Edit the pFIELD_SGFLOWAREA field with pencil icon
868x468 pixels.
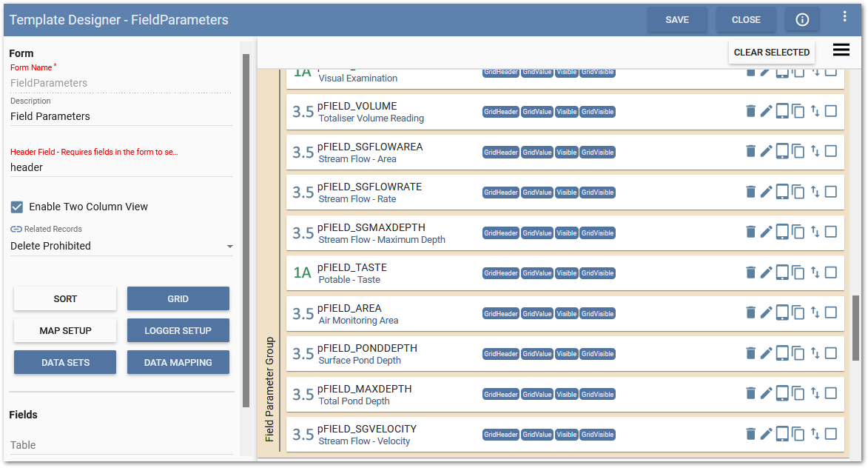(766, 151)
